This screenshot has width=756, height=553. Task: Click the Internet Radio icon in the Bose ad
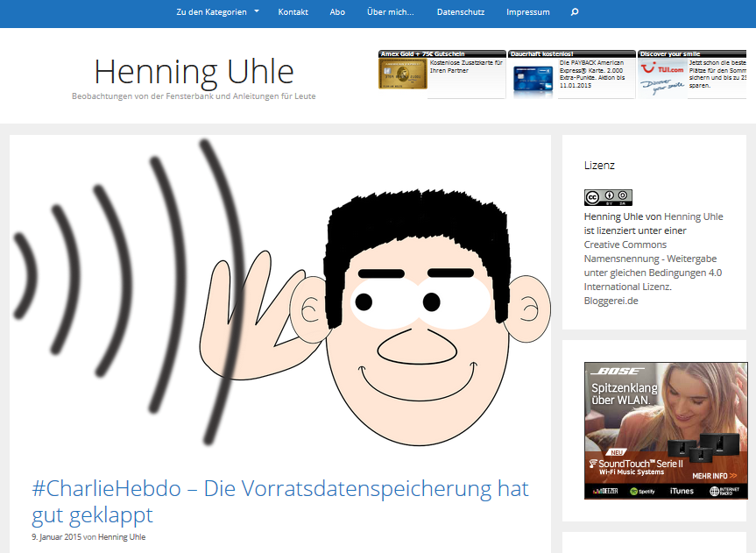pos(724,491)
